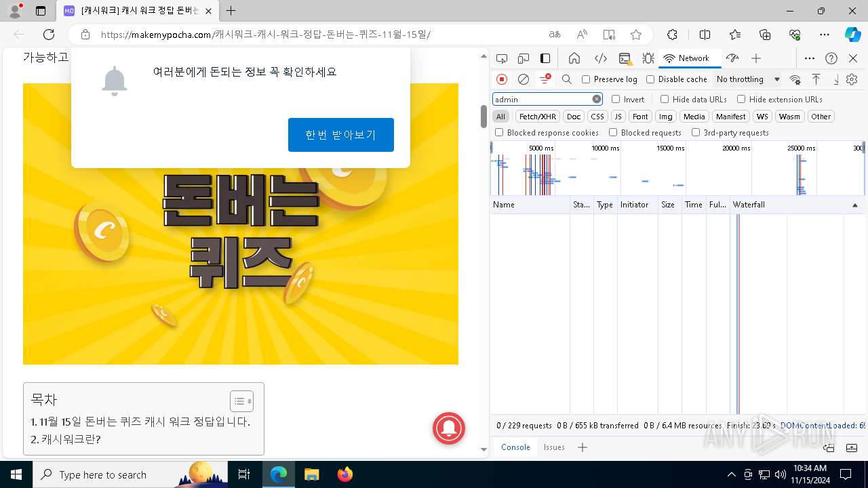This screenshot has height=488, width=868.
Task: Toggle device emulation mode icon
Action: (x=524, y=58)
